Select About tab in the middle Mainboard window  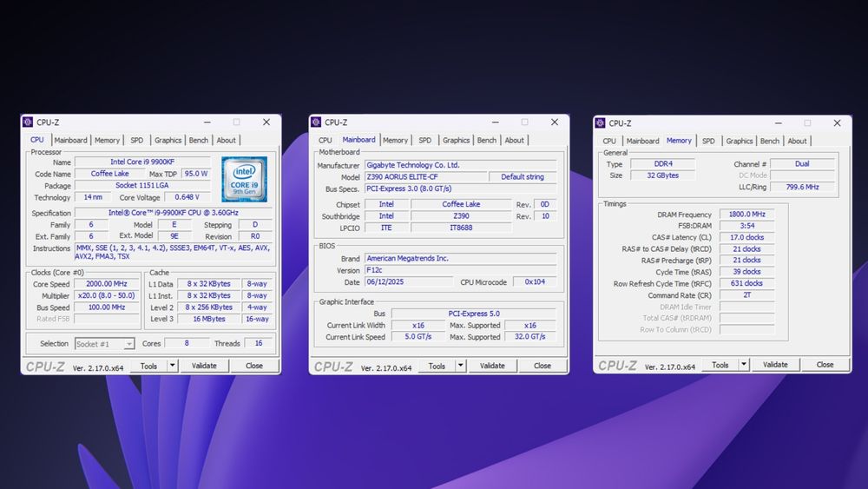click(514, 140)
